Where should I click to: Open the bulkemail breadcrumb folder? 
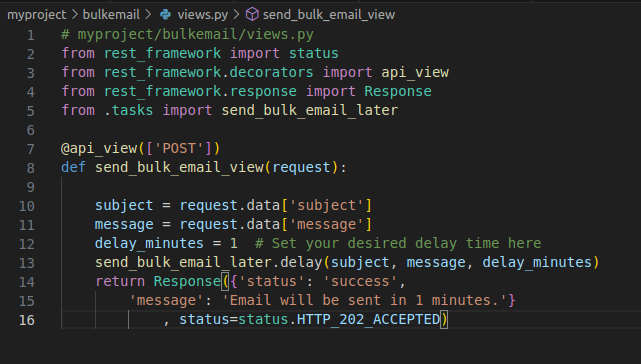111,15
